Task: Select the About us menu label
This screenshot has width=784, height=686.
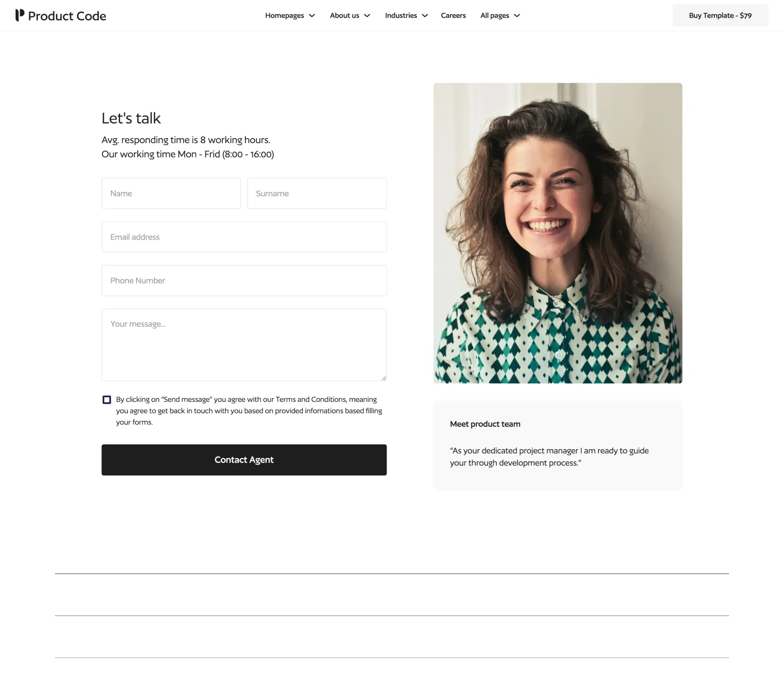Action: [344, 15]
